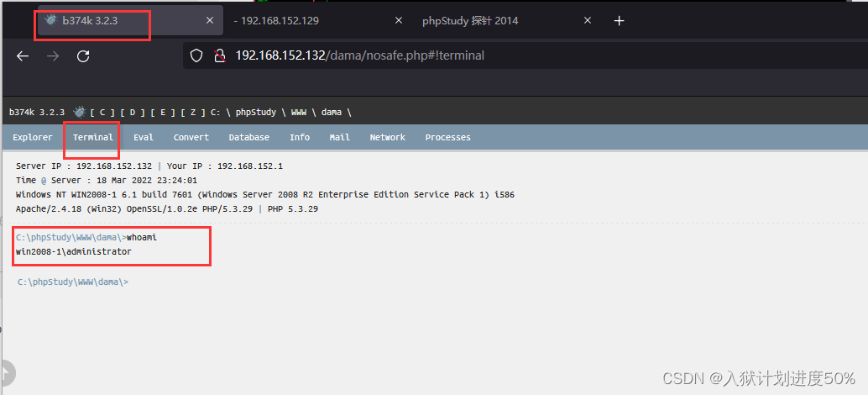The height and width of the screenshot is (395, 868).
Task: Click the Server IP 192.168.152.132 text
Action: pos(84,166)
